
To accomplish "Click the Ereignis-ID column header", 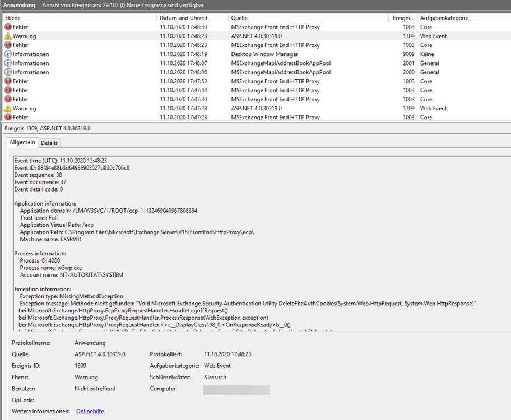I will point(402,18).
